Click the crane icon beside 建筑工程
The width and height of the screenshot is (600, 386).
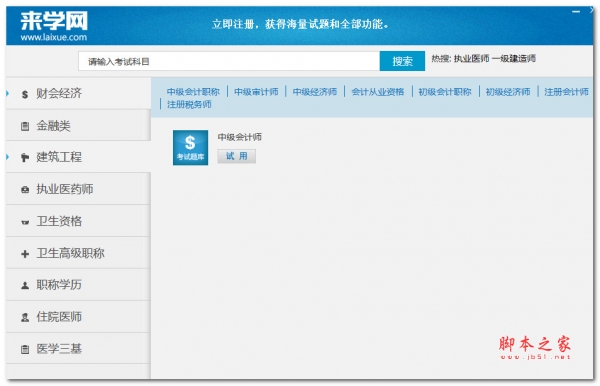pos(25,157)
